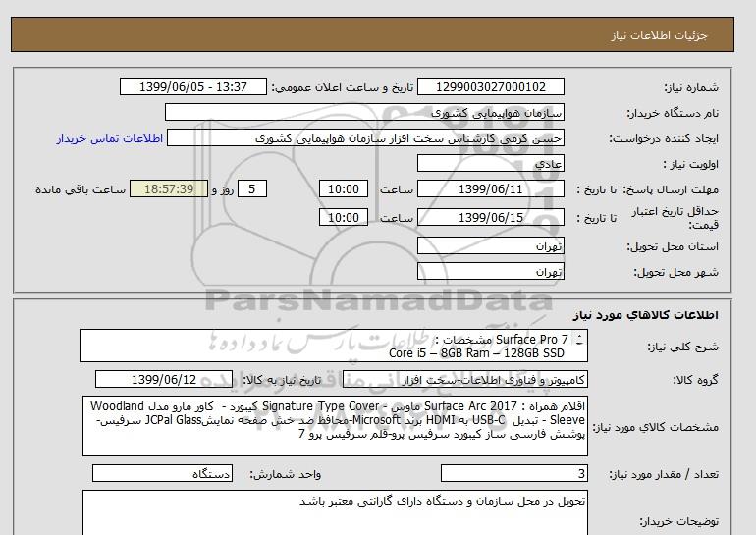Click the response deadline date 1399/06/11
Image resolution: width=756 pixels, height=535 pixels.
[490, 189]
